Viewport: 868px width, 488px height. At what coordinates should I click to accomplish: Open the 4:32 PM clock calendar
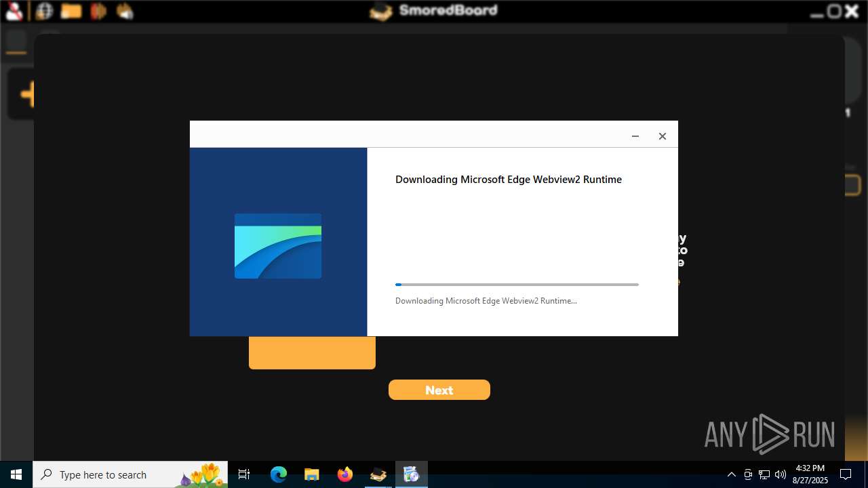[x=810, y=474]
